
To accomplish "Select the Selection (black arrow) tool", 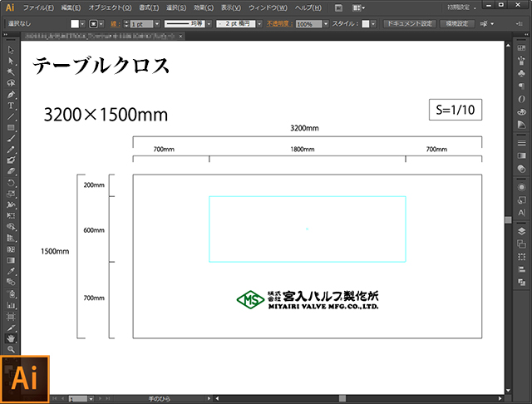I will click(11, 50).
